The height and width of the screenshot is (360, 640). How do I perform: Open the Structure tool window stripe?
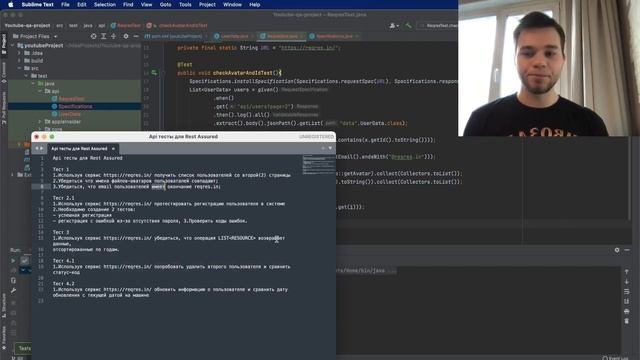(x=4, y=305)
